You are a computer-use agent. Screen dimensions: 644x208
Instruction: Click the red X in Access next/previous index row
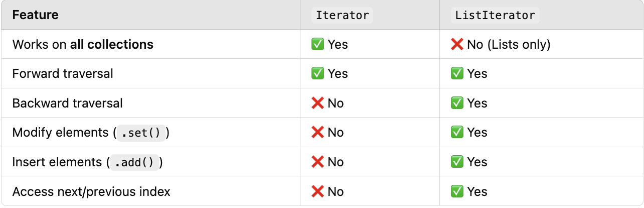317,191
